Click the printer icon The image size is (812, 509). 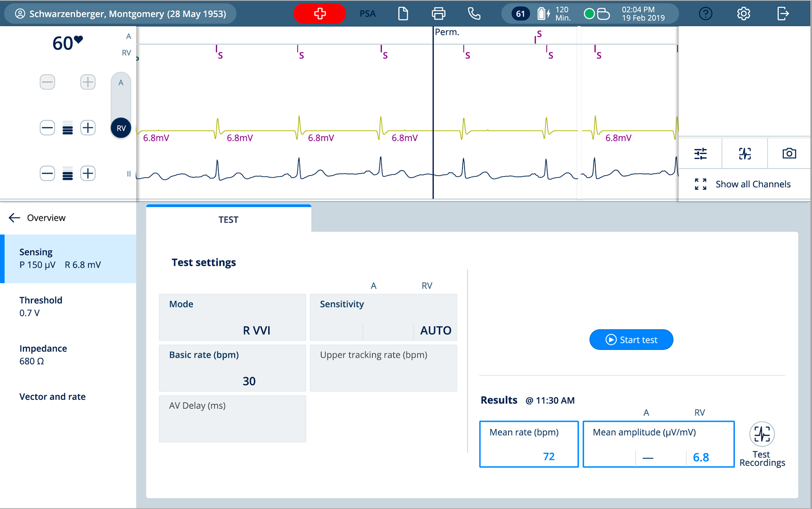[439, 14]
